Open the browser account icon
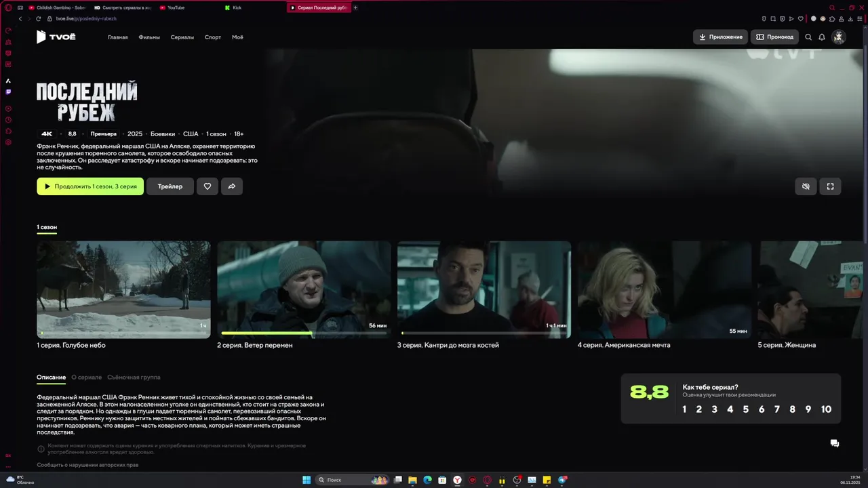 tap(842, 18)
